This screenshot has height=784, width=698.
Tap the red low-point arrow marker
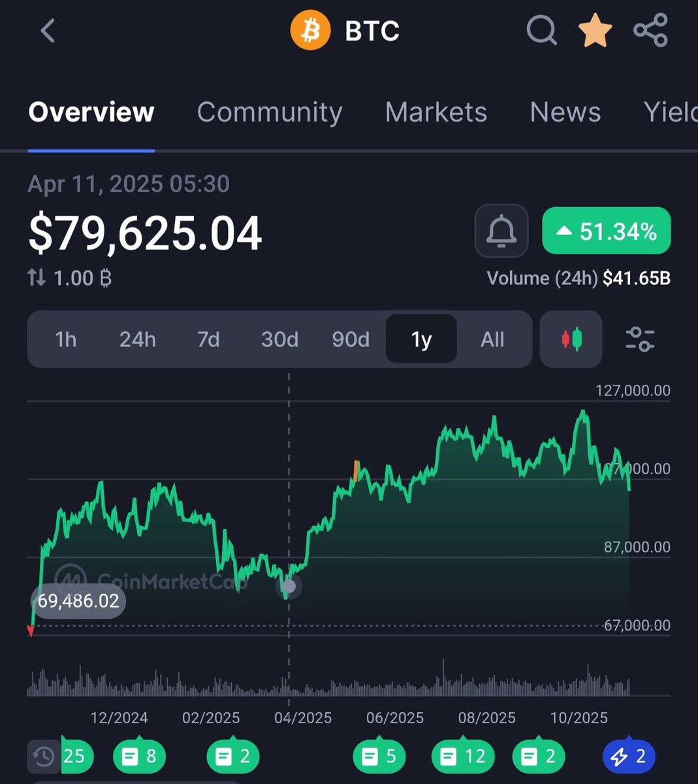[x=31, y=630]
